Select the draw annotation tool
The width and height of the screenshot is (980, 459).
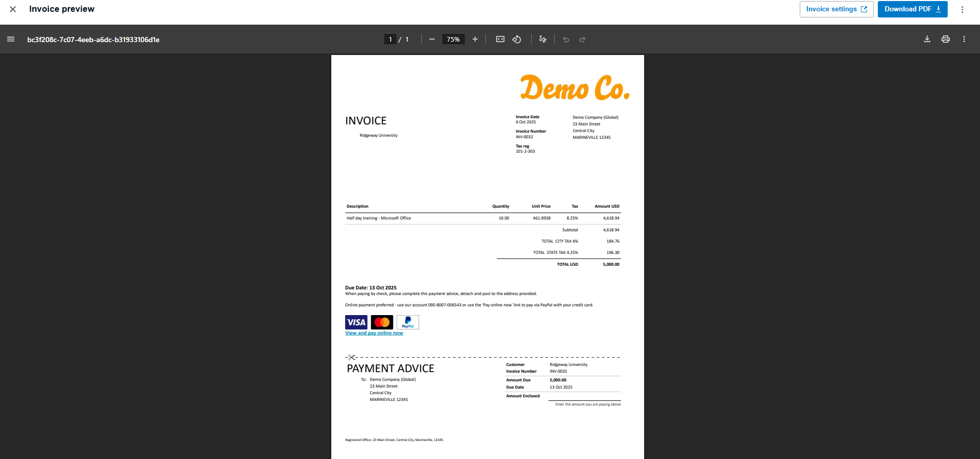coord(542,40)
